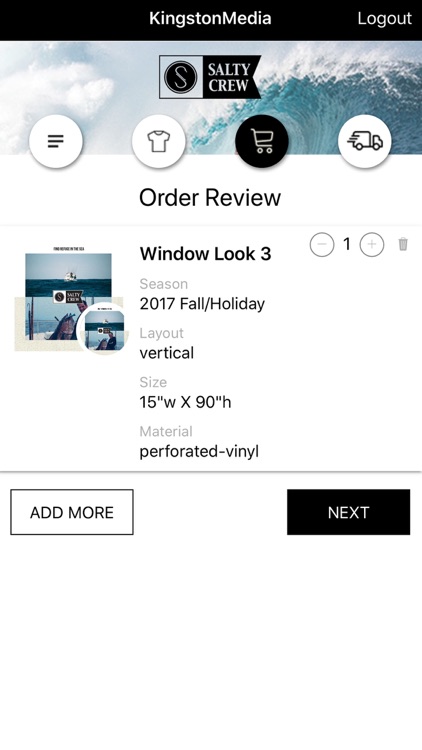Decrease quantity with the minus button
422x750 pixels.
(x=322, y=245)
